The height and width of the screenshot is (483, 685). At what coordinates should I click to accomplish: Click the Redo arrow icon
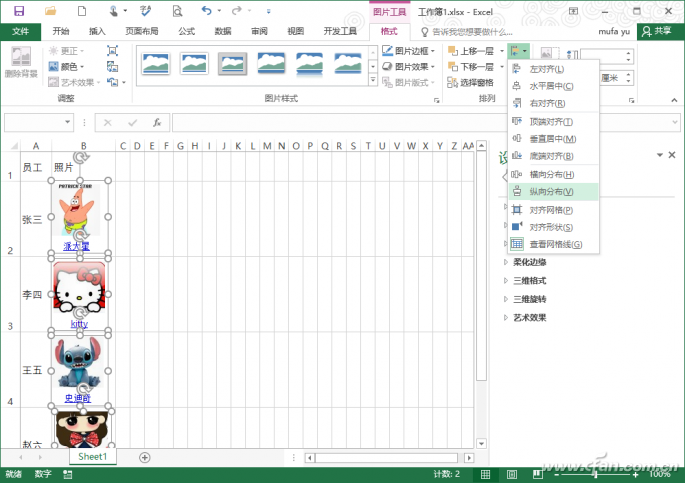pos(237,11)
